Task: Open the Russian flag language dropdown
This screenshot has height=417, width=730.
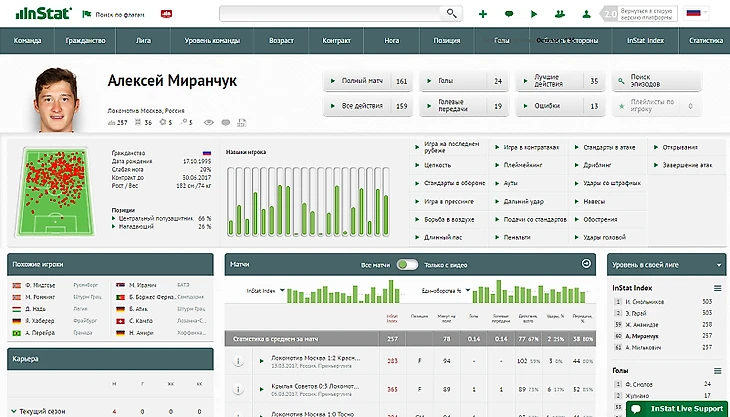Action: [697, 14]
